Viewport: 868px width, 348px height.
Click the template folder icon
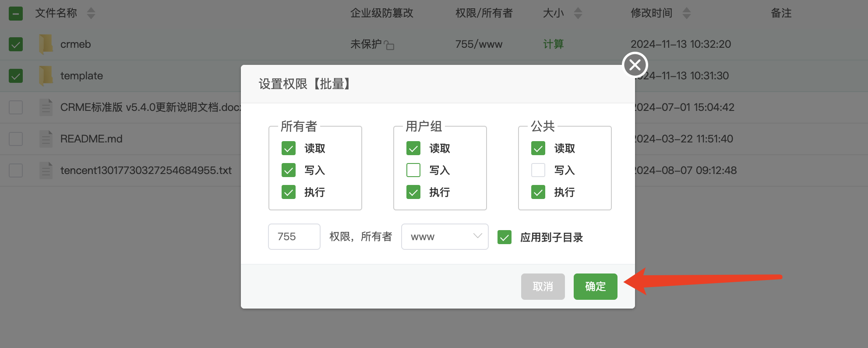[46, 76]
